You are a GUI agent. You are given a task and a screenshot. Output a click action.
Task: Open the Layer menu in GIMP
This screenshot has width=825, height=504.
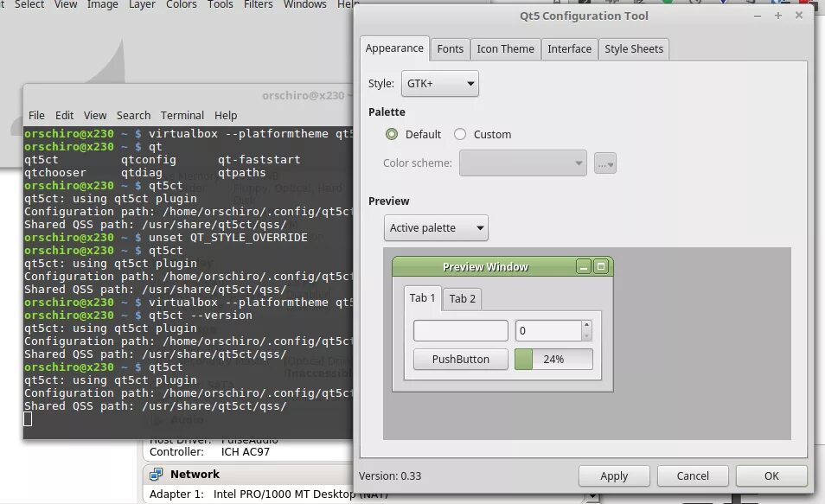(142, 4)
